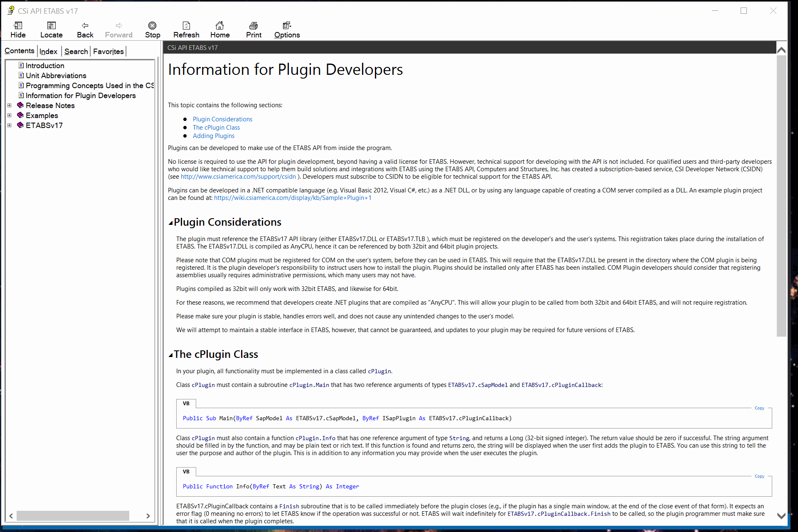Switch to the Index tab
The height and width of the screenshot is (532, 798).
[48, 52]
